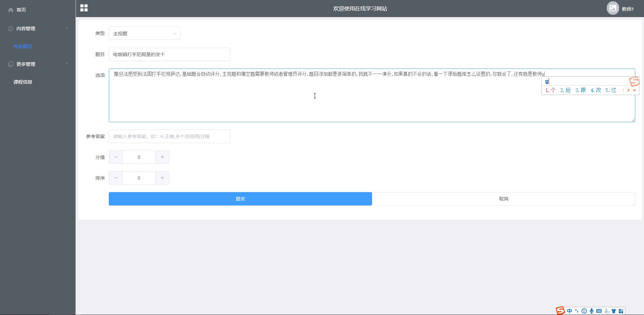Screen dimensions: 644x315
Task: Click the 教师1 username in the header
Action: coord(628,9)
